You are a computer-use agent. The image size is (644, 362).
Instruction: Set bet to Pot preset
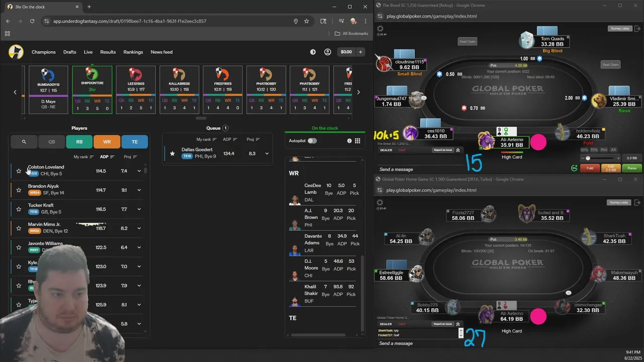(605, 150)
